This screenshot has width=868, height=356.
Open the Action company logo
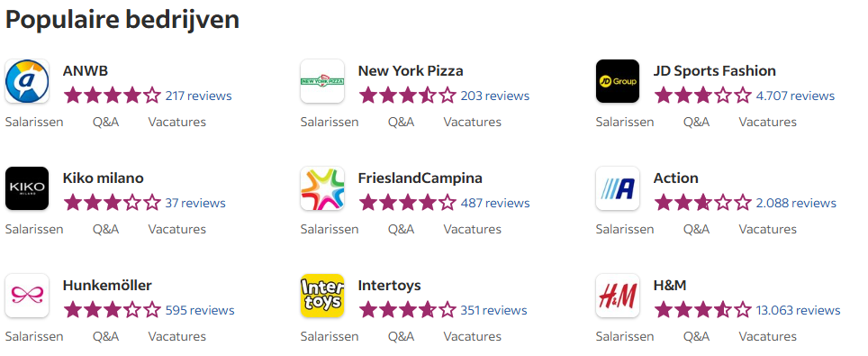point(618,188)
